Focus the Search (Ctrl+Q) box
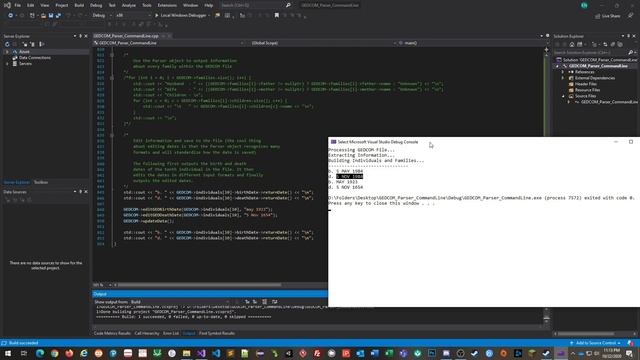This screenshot has height=360, width=640. click(x=252, y=5)
